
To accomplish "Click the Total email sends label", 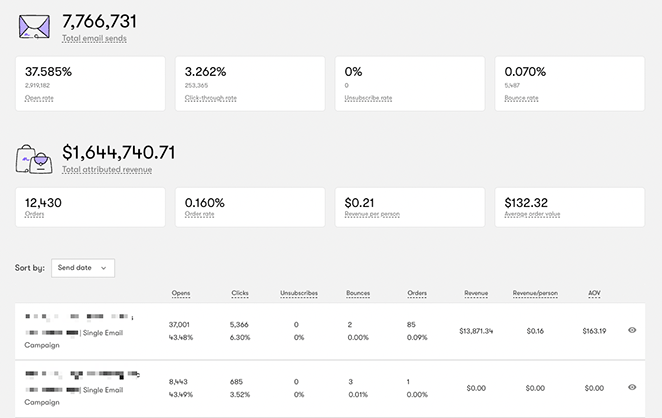I will [x=94, y=39].
